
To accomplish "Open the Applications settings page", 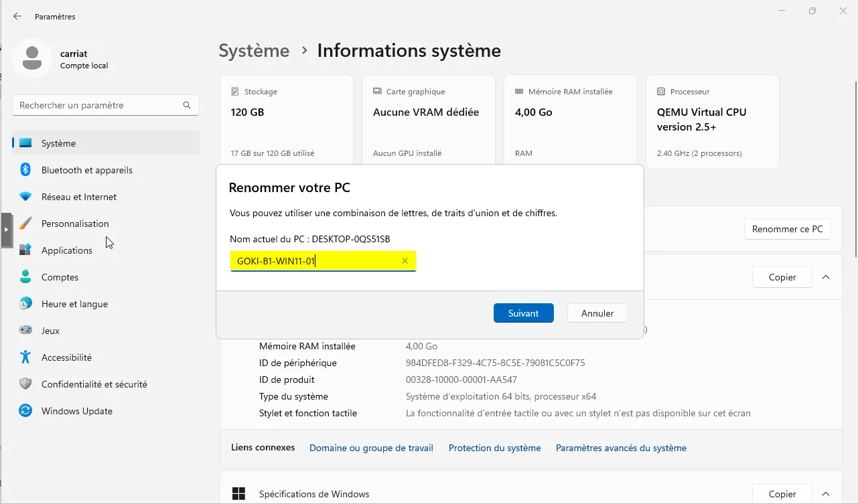I will 66,250.
